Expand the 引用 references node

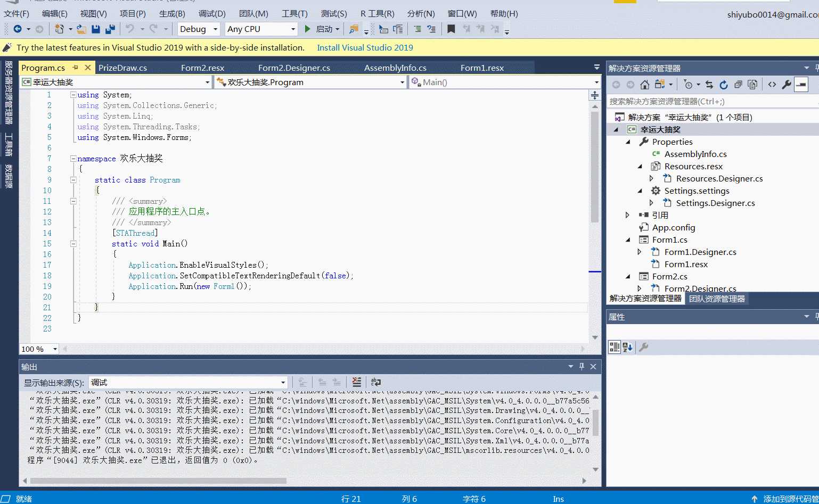click(627, 215)
